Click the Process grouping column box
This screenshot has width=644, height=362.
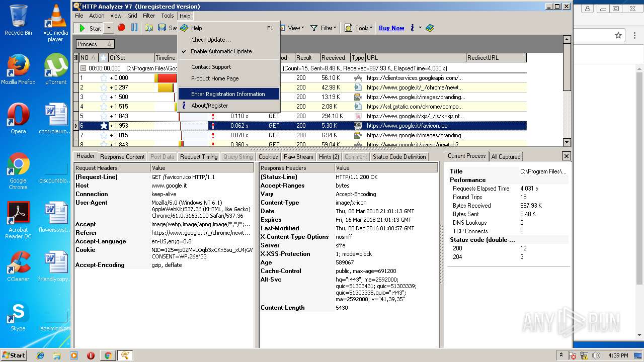point(95,44)
